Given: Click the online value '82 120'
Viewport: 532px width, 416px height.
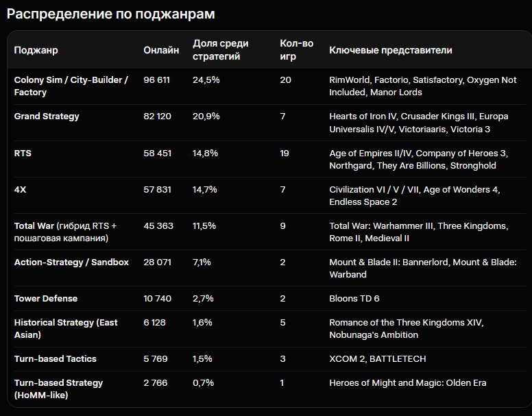Looking at the screenshot, I should [x=157, y=117].
